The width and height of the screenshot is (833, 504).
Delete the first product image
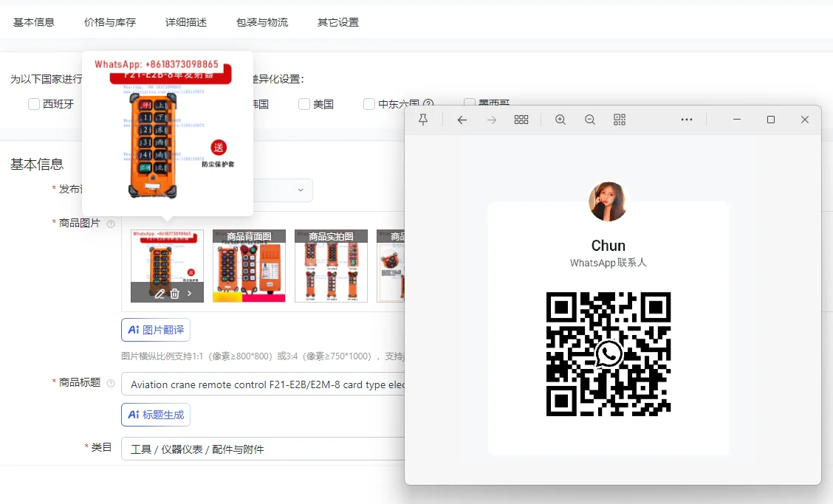[174, 293]
